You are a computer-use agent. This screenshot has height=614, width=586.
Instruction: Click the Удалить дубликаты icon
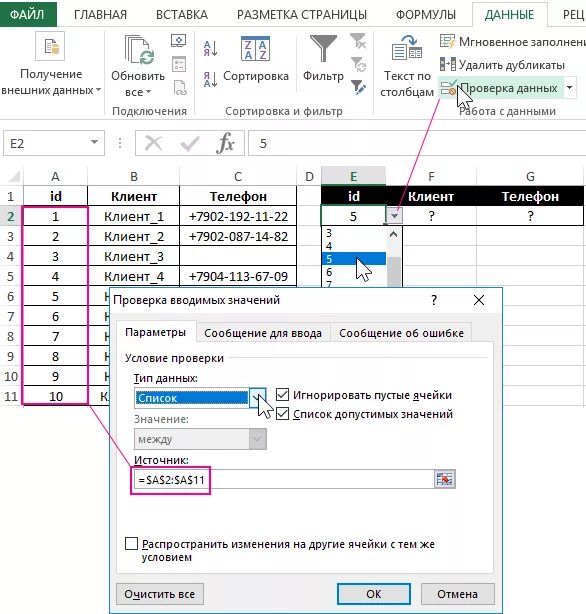click(x=447, y=64)
